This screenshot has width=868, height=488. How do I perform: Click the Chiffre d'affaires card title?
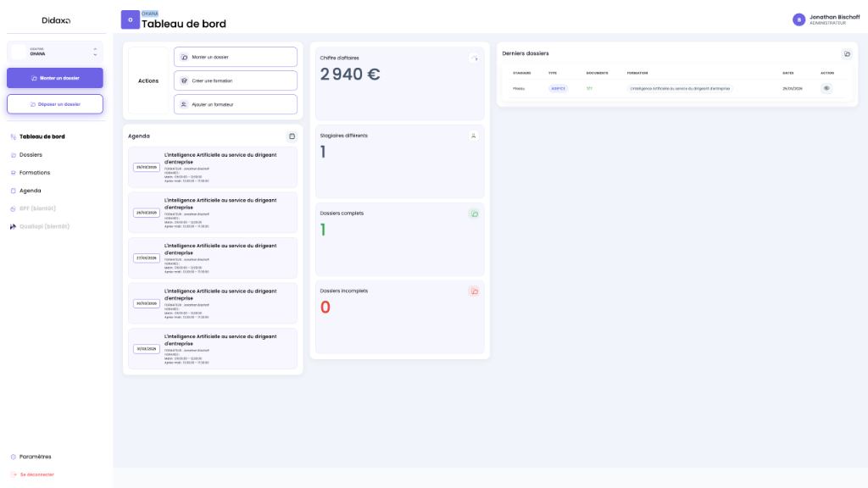click(x=339, y=58)
